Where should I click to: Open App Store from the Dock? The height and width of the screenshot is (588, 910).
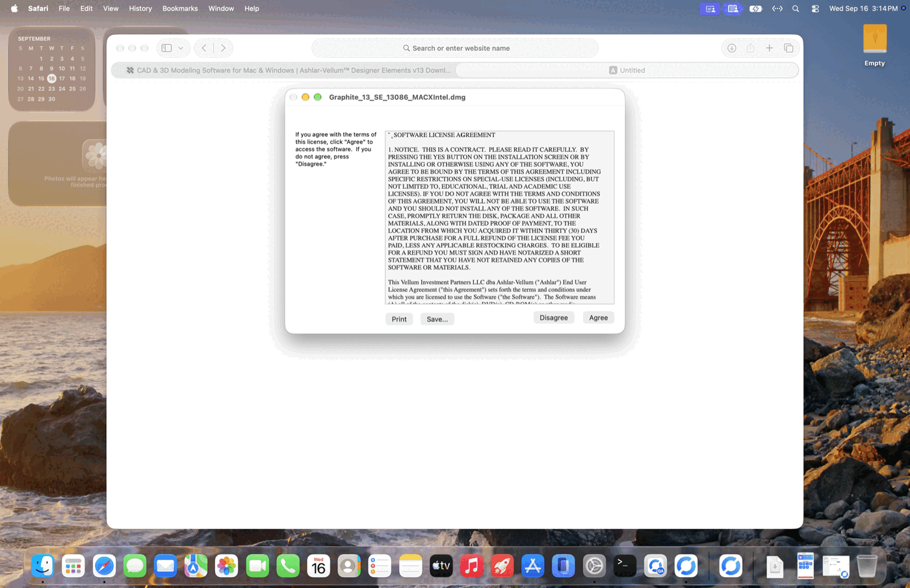click(x=533, y=566)
